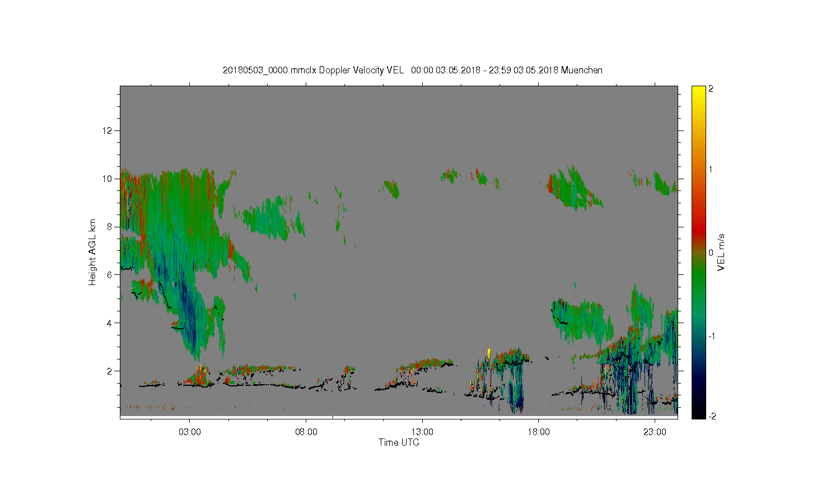Click the 'Time UTC' axis label
Screen dimensions: 840x504
399,442
